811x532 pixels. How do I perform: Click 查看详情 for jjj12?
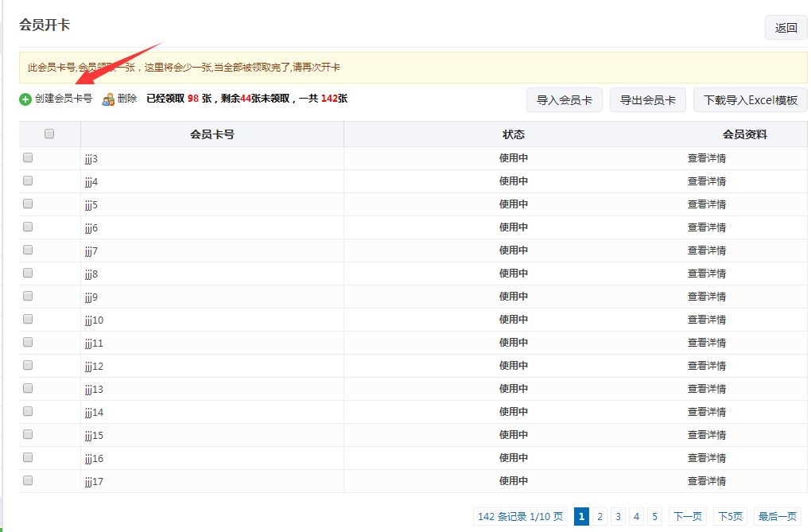[x=707, y=366]
